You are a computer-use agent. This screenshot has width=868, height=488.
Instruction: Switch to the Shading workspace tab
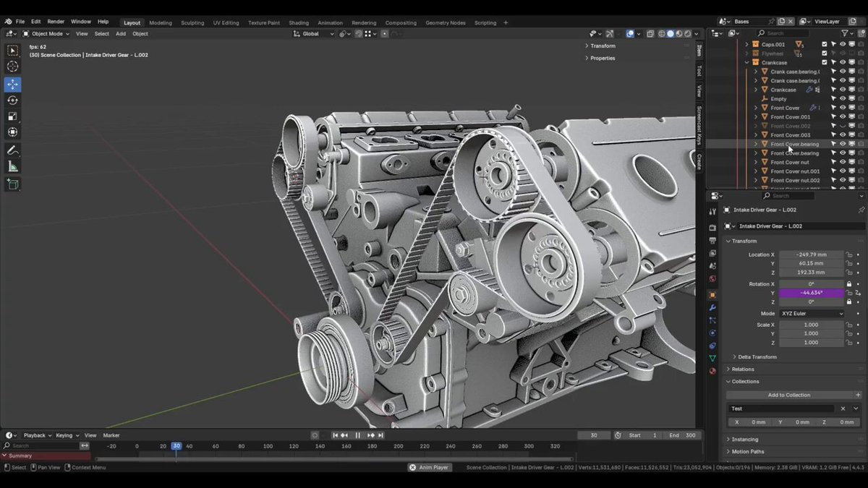pyautogui.click(x=299, y=22)
